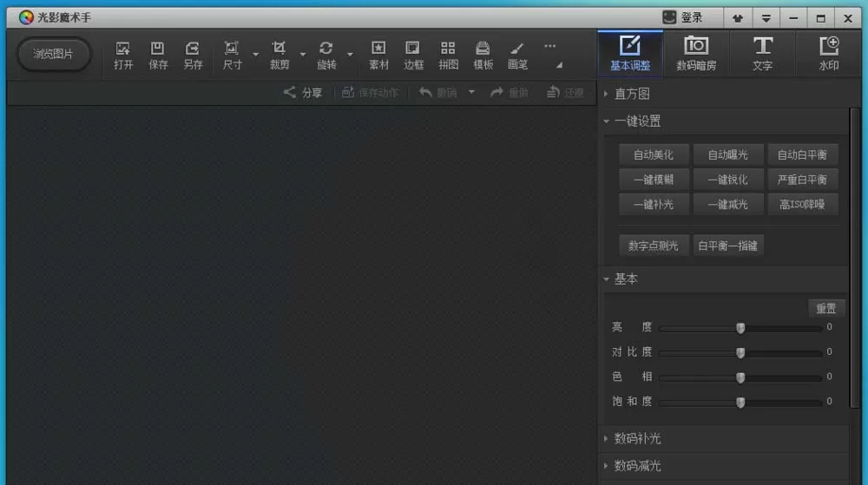Click the 色相 hue slider handle
Image resolution: width=868 pixels, height=485 pixels.
click(740, 377)
